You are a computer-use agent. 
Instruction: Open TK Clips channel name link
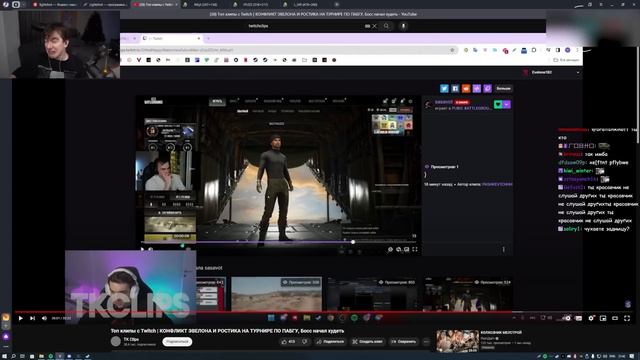click(131, 339)
